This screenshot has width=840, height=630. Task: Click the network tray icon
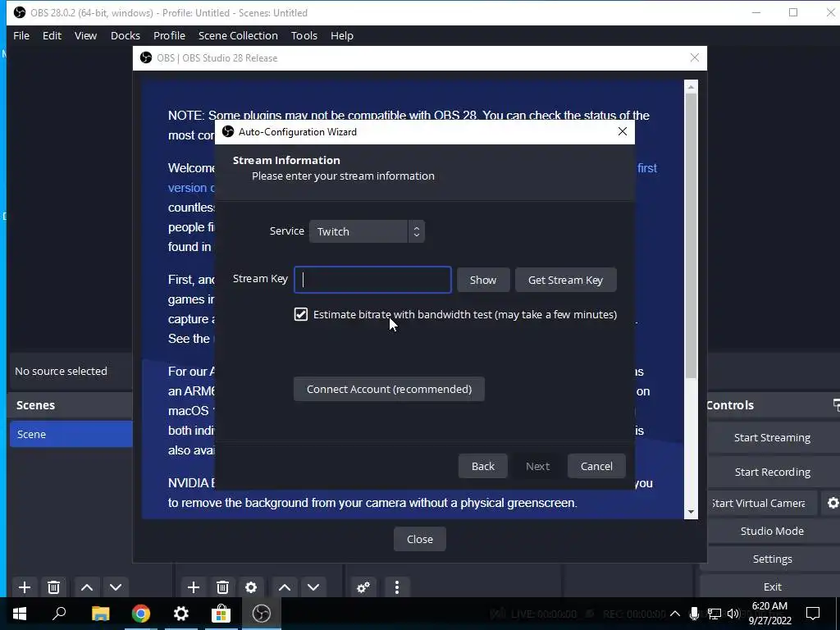[714, 614]
